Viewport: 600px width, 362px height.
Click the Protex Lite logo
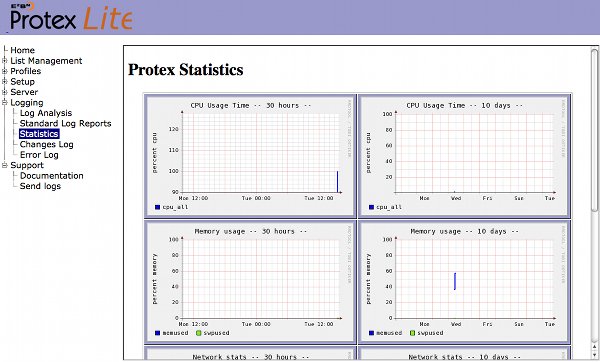coord(71,16)
